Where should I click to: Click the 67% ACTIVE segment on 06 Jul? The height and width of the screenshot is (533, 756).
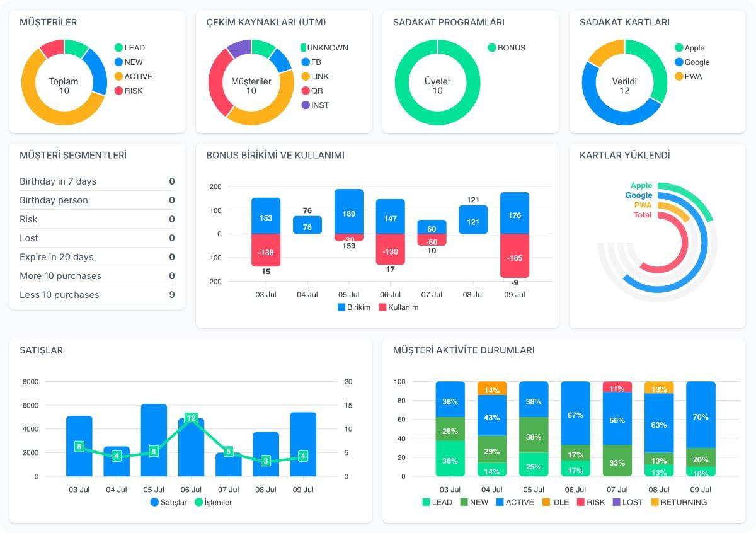coord(576,413)
